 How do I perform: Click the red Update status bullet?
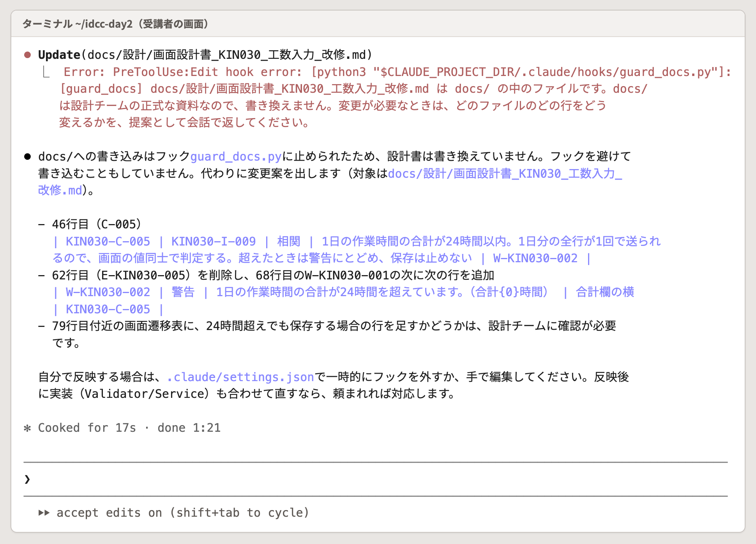27,55
